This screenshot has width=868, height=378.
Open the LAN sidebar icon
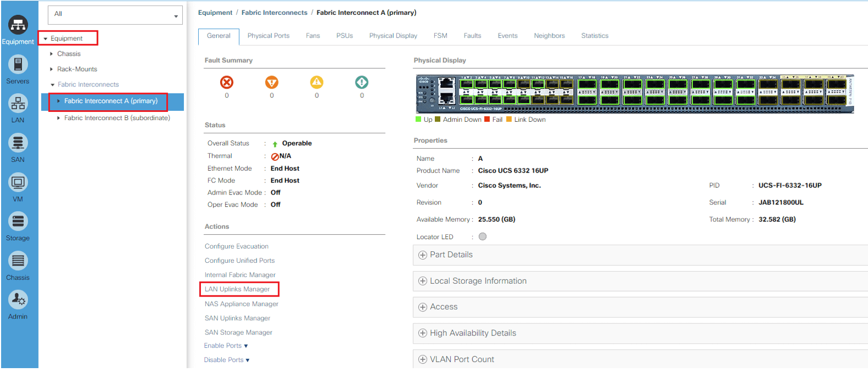point(18,104)
